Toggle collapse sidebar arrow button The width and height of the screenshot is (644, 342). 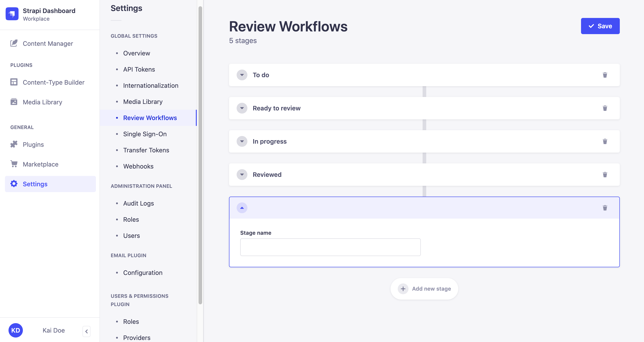(x=86, y=331)
